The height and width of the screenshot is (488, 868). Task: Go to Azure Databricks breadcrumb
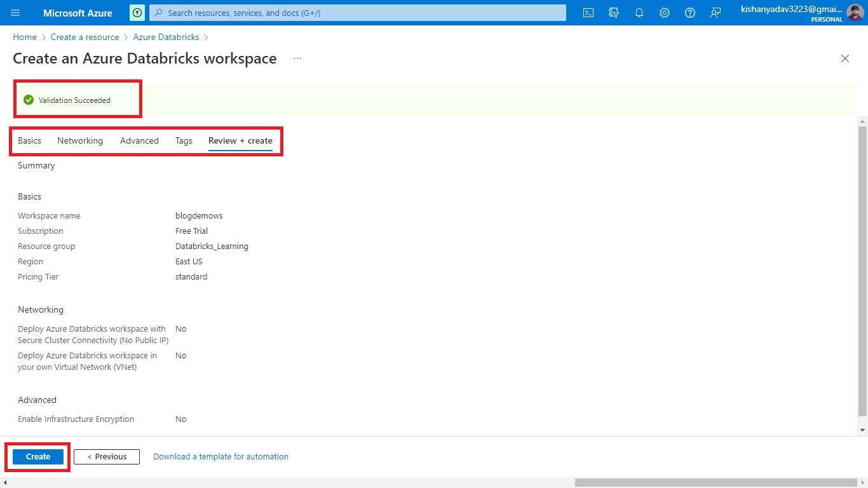pyautogui.click(x=166, y=37)
